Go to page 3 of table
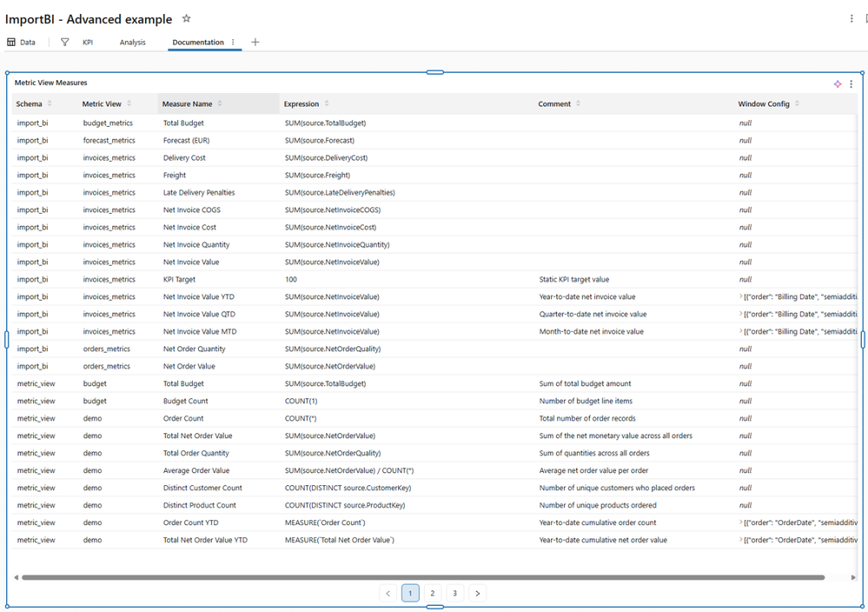Screen dimensions: 868x612 [x=455, y=593]
